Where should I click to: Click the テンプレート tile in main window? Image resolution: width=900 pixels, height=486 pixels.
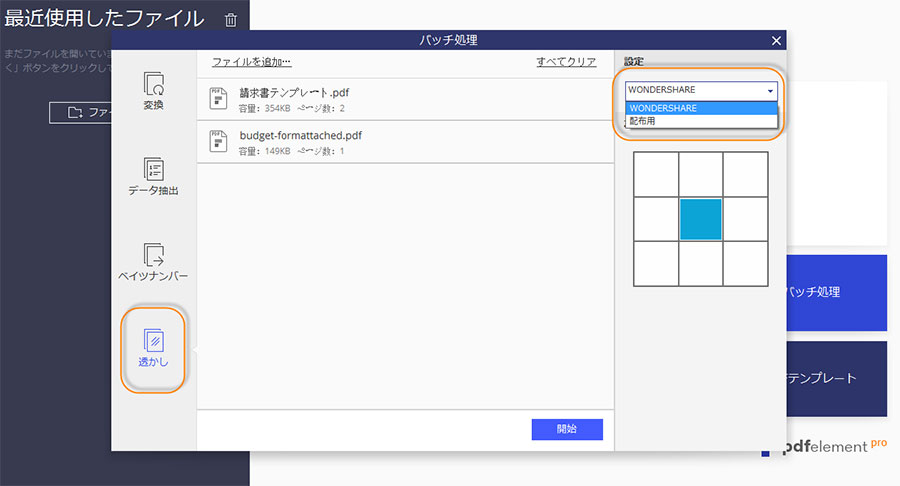(x=836, y=379)
